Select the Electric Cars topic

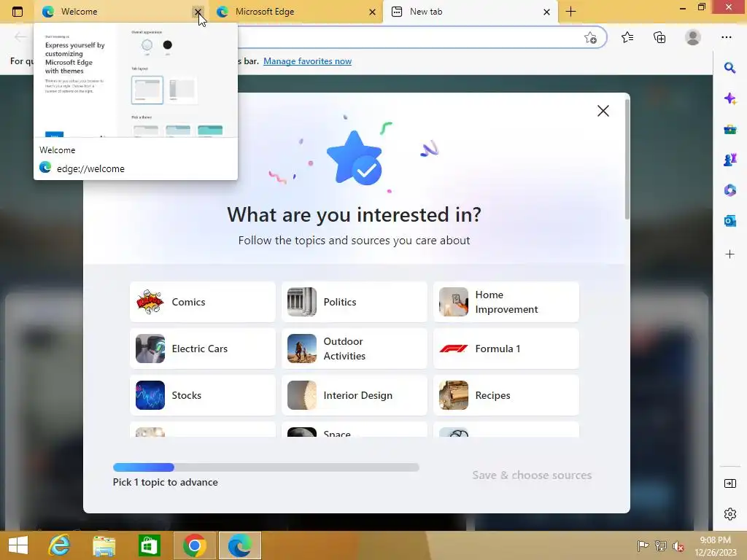click(203, 349)
